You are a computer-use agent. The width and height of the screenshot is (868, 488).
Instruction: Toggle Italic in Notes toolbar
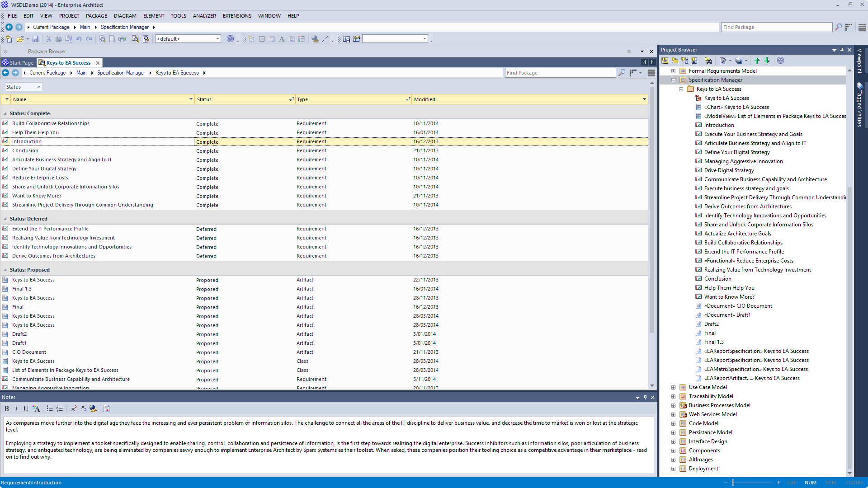click(16, 409)
